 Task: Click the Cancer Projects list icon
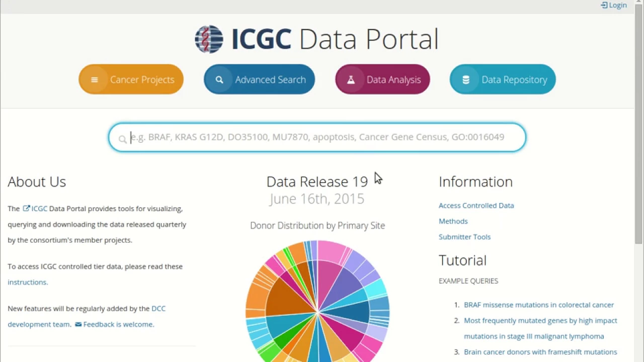click(94, 80)
